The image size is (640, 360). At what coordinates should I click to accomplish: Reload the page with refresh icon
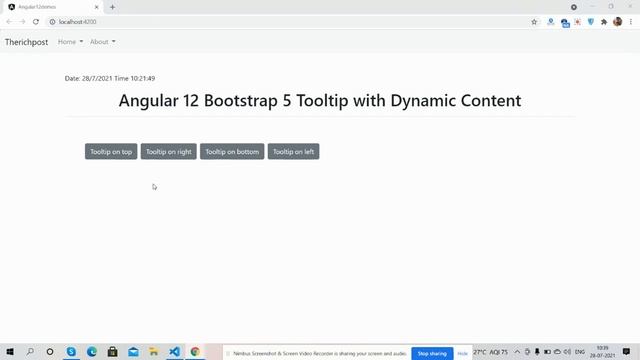pos(36,22)
